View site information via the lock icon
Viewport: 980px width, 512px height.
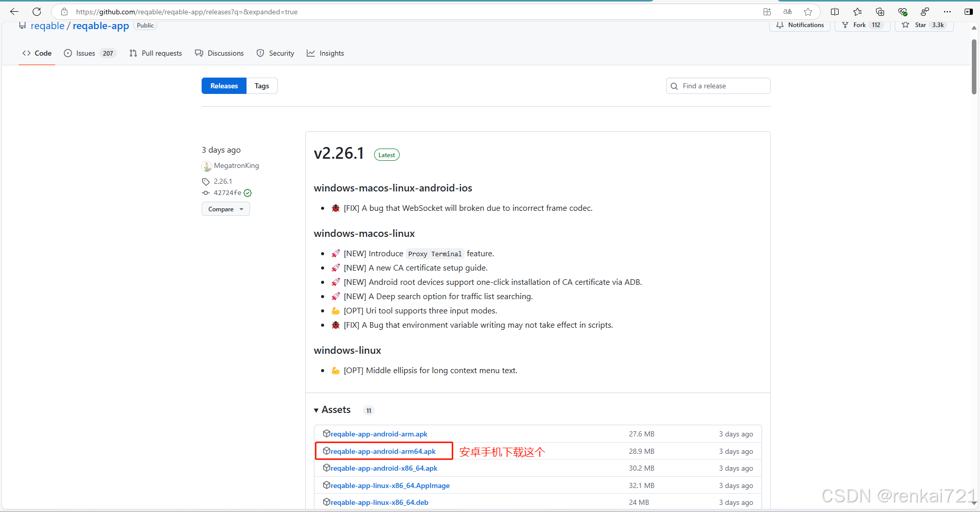tap(64, 12)
